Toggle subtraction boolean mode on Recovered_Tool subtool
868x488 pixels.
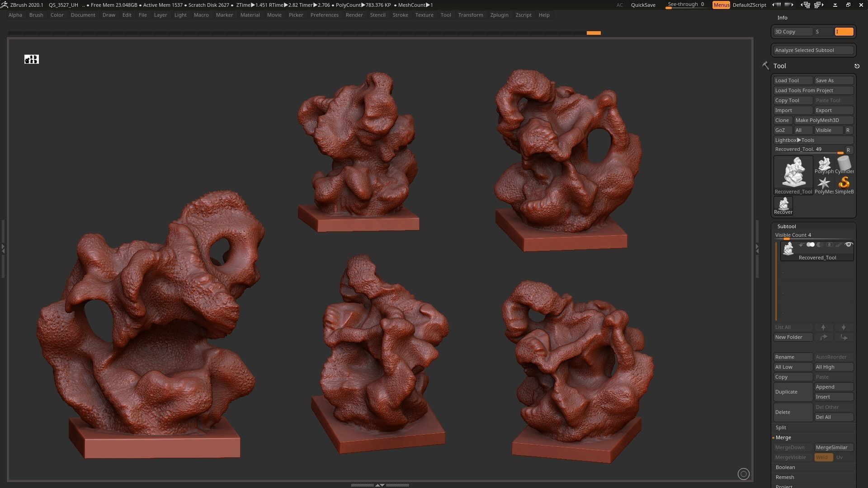820,244
